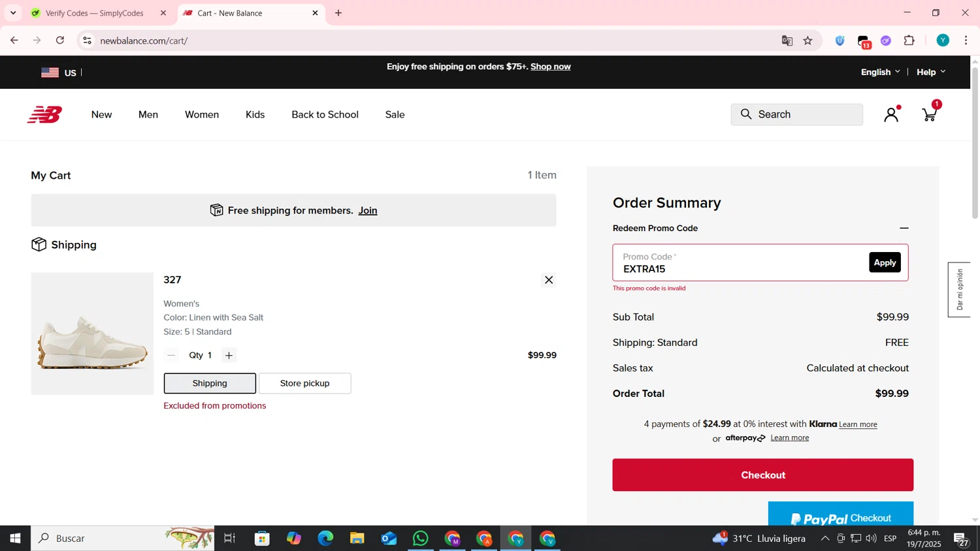Click the browser address bar URL
Screen dimensions: 980x551
144,40
